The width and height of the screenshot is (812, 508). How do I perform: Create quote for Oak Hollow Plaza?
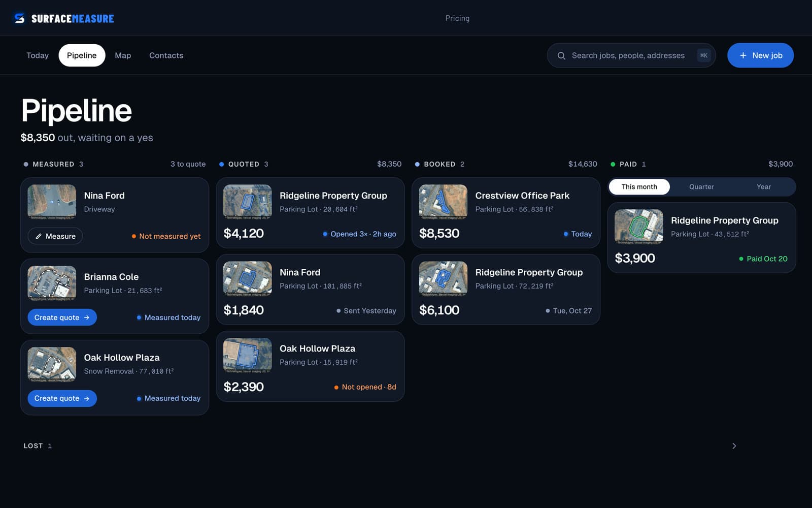[x=62, y=398]
